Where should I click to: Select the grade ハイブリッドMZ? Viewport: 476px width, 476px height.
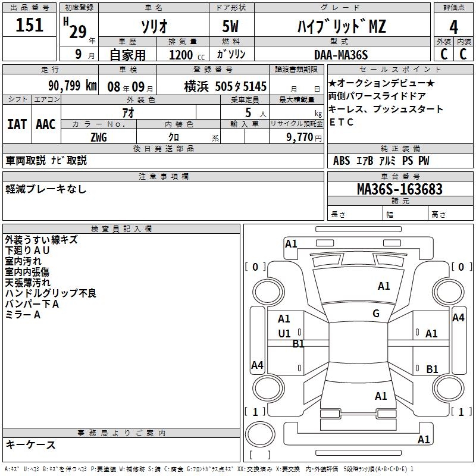pyautogui.click(x=341, y=27)
